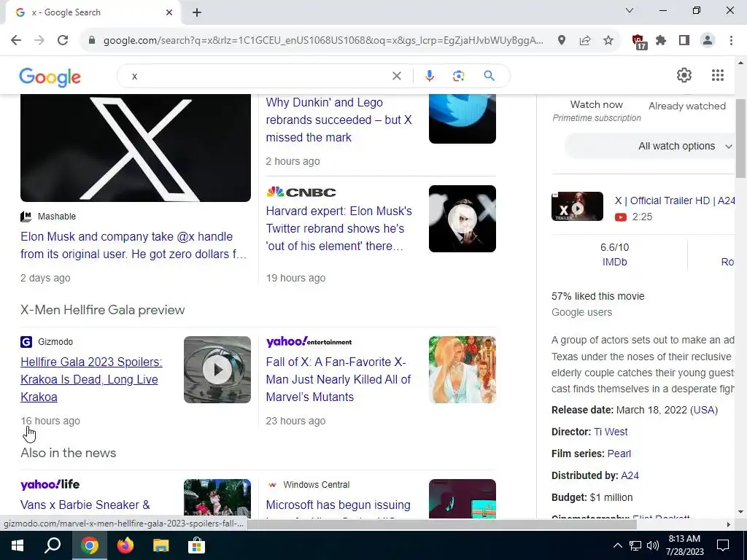Search by image with Google Lens
The height and width of the screenshot is (560, 747).
coord(458,76)
